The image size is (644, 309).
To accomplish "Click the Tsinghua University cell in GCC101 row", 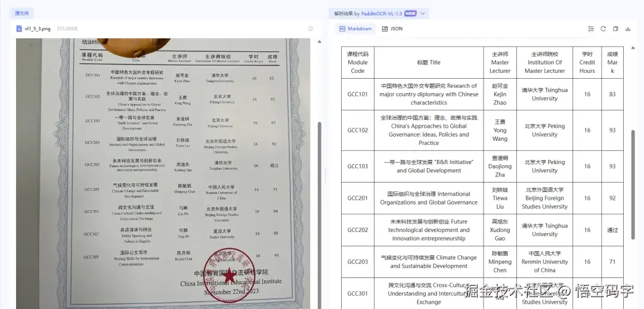I will click(x=544, y=94).
